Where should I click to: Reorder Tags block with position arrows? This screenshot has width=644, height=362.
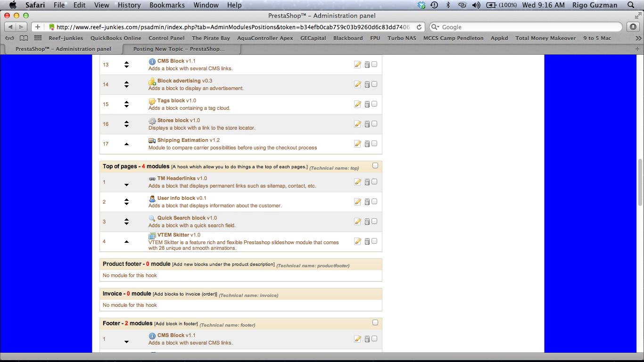click(126, 104)
